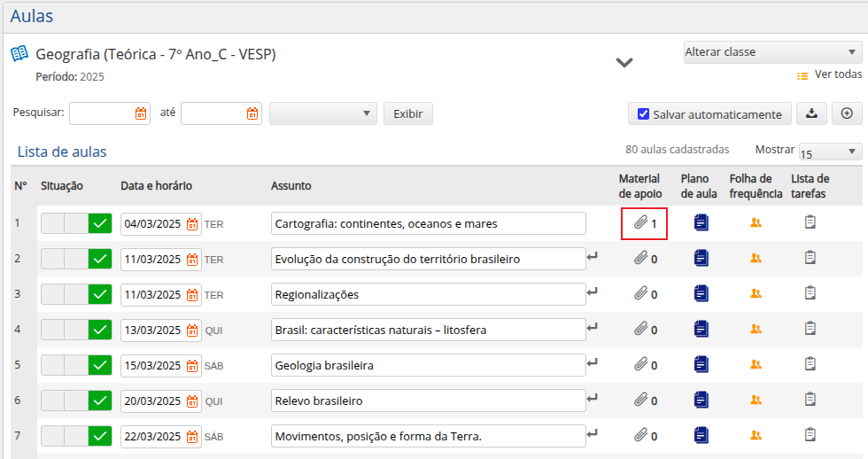
Task: Toggle the situation switch for lesson 2
Action: tap(76, 259)
